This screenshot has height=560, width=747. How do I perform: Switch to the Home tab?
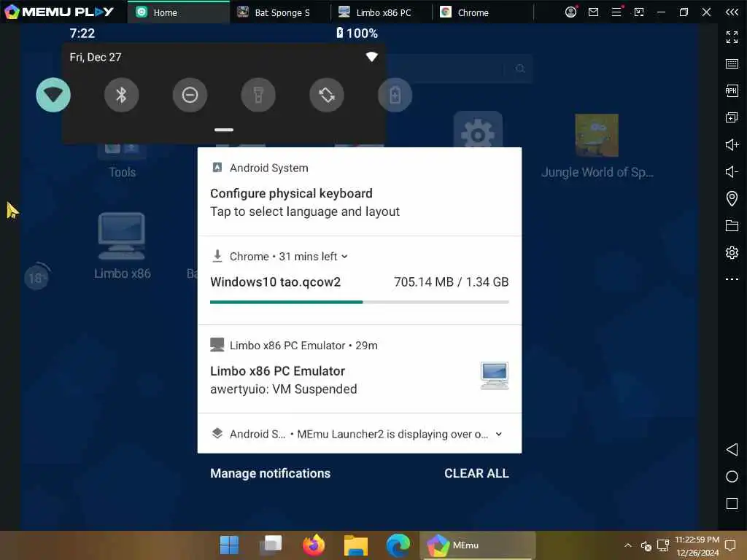[179, 12]
